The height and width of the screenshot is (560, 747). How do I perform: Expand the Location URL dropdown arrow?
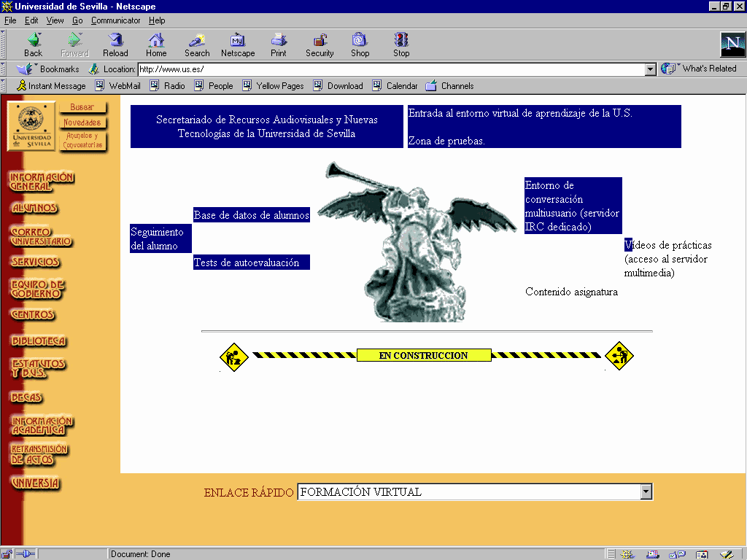(651, 70)
